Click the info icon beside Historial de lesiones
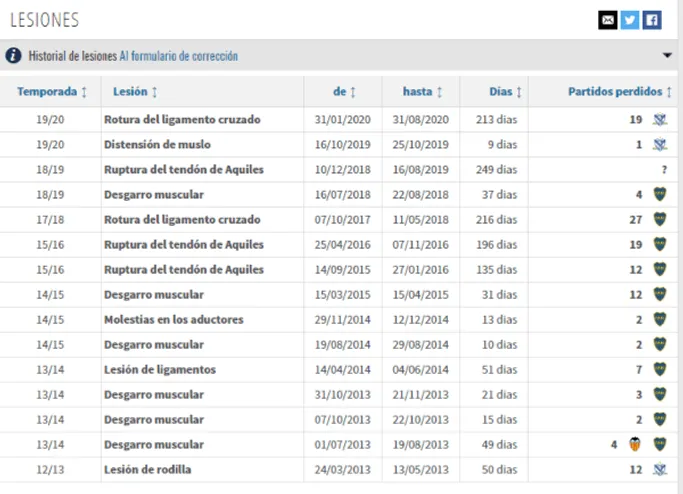 point(13,56)
